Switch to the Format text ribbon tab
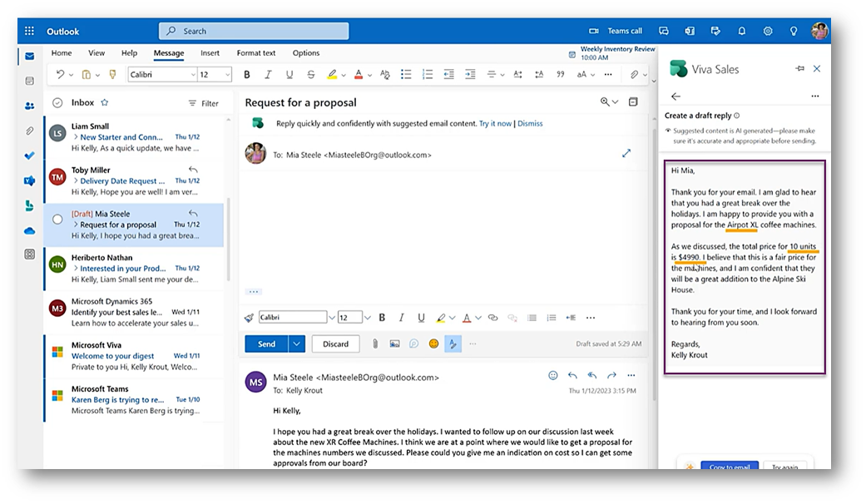This screenshot has height=504, width=866. tap(255, 52)
